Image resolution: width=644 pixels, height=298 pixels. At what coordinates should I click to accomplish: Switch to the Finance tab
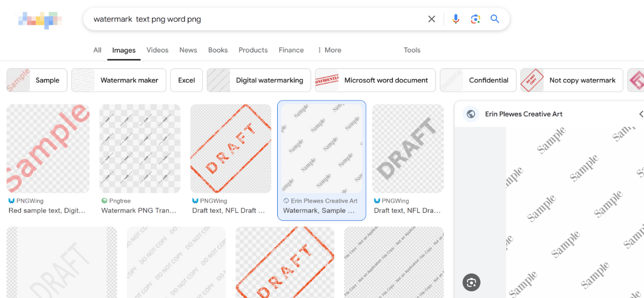pos(291,50)
